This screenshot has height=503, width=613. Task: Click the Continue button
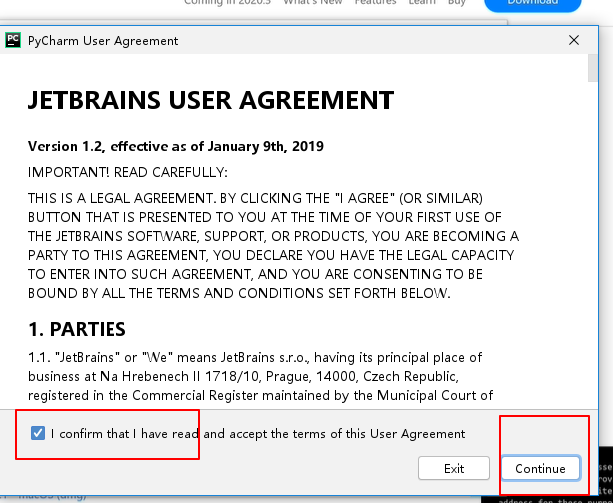click(x=540, y=468)
